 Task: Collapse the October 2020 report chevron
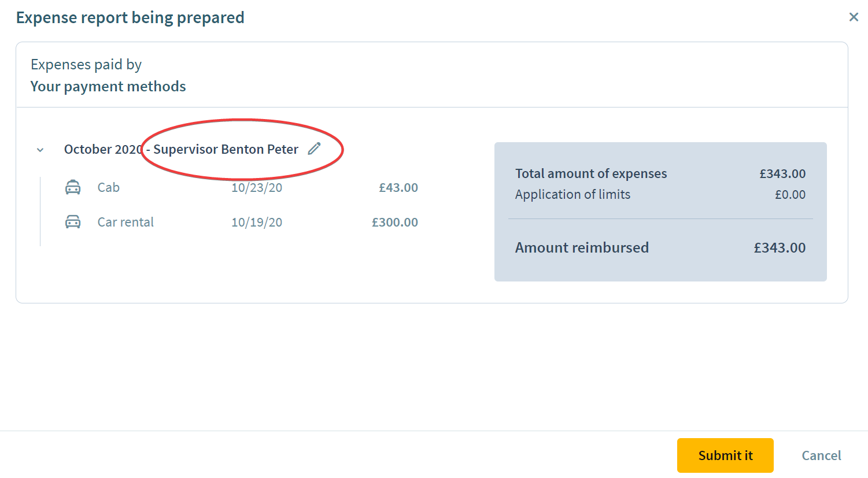point(40,150)
